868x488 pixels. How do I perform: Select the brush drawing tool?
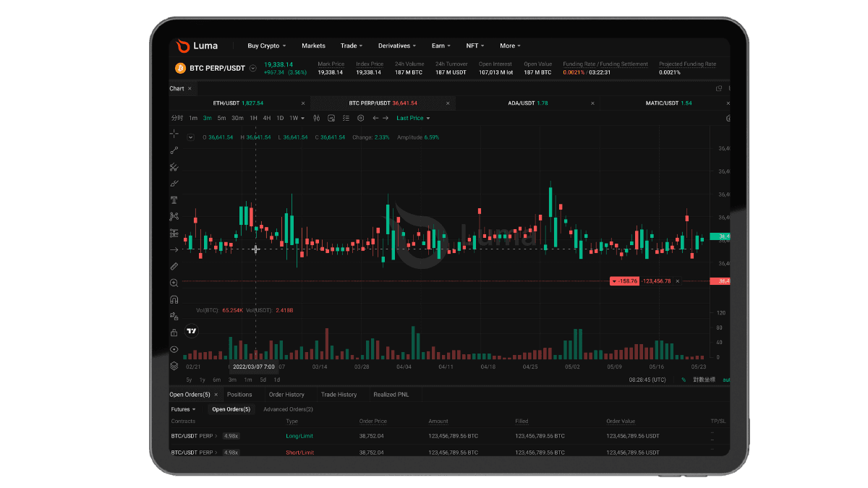coord(174,184)
